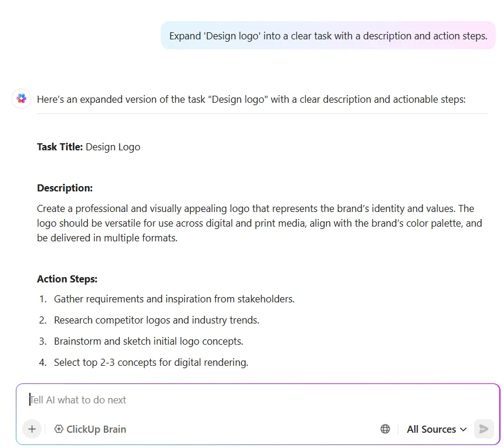
Task: Click the 'Task Title:' bold label
Action: tap(60, 147)
